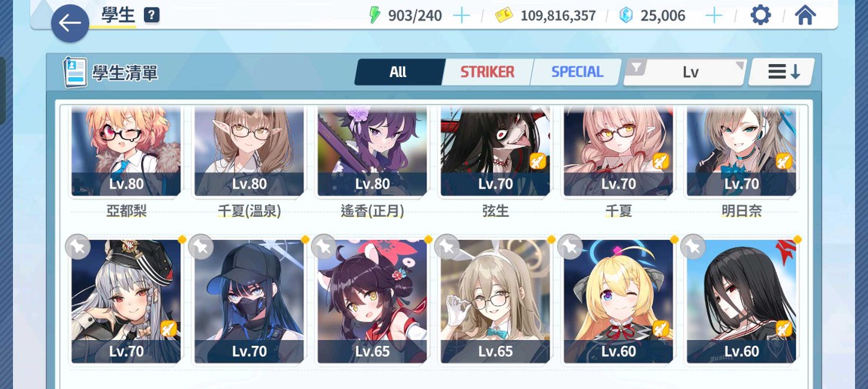Switch to the STRIKER tab
The width and height of the screenshot is (868, 389).
pyautogui.click(x=487, y=72)
